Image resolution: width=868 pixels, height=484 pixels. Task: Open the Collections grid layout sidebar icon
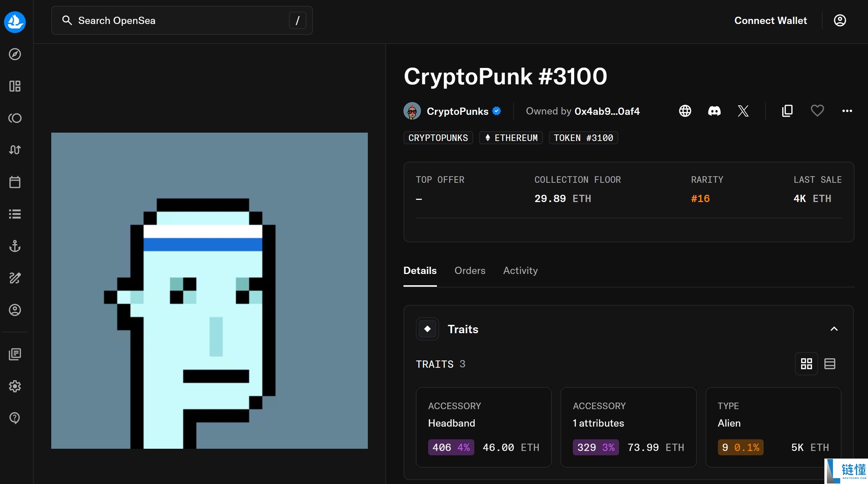pyautogui.click(x=15, y=86)
